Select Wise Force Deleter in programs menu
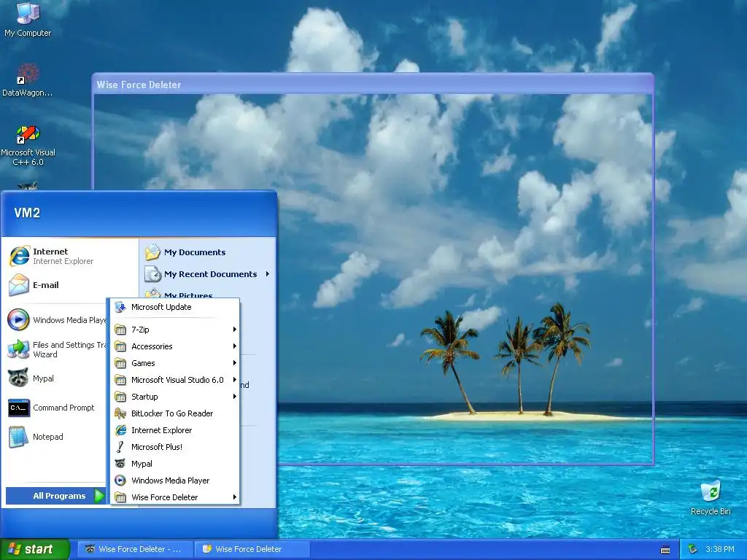 (x=175, y=497)
